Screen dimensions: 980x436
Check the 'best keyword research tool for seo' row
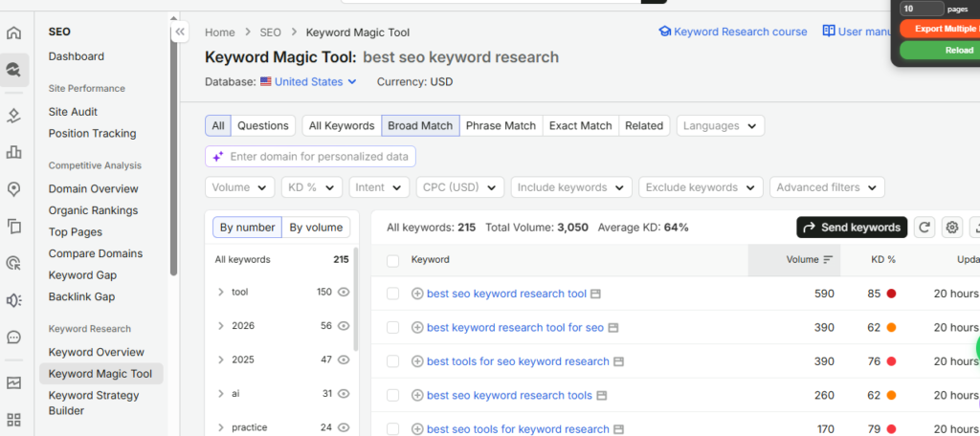[x=392, y=327]
